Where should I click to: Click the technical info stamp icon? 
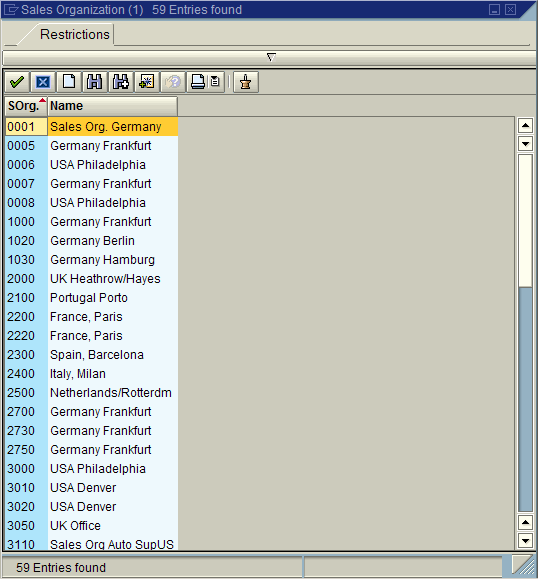(246, 82)
